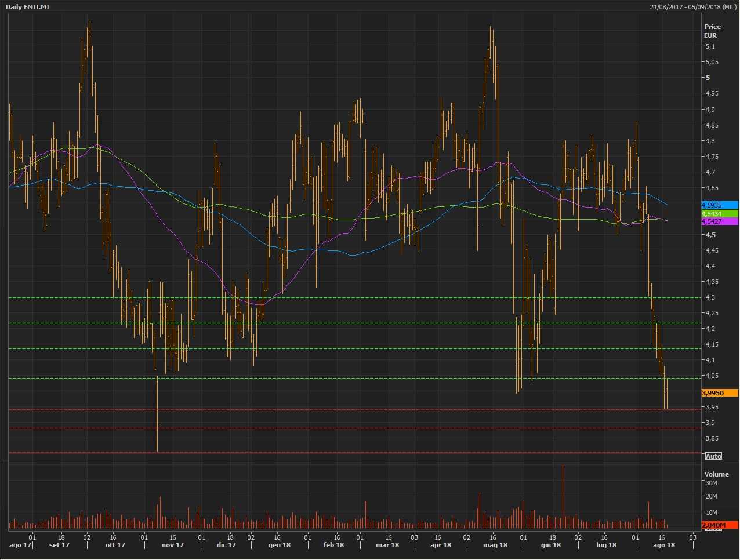This screenshot has width=740, height=560.
Task: Click the Daily EMII.MI chart title
Action: (27, 7)
